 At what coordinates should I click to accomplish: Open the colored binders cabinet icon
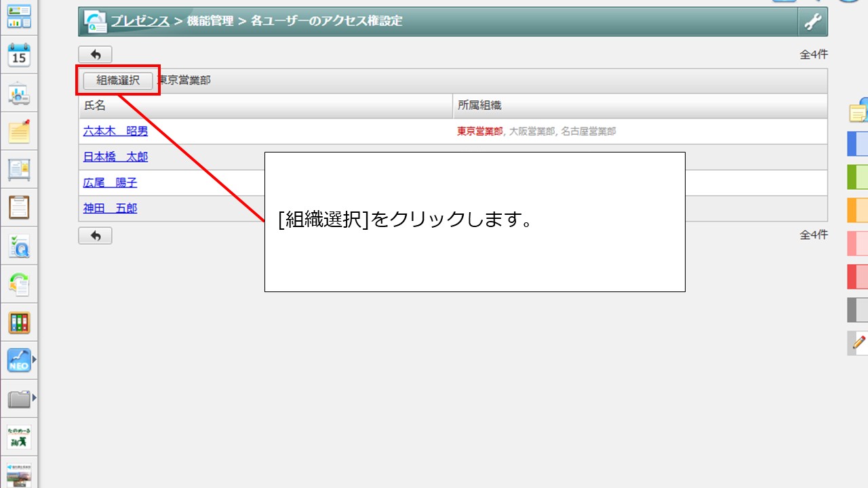click(19, 323)
